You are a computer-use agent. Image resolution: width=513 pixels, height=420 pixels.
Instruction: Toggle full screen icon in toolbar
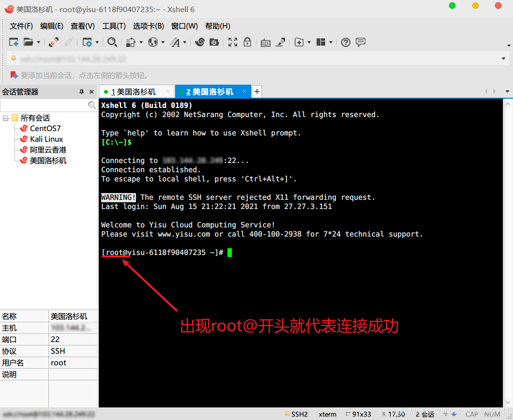click(233, 42)
